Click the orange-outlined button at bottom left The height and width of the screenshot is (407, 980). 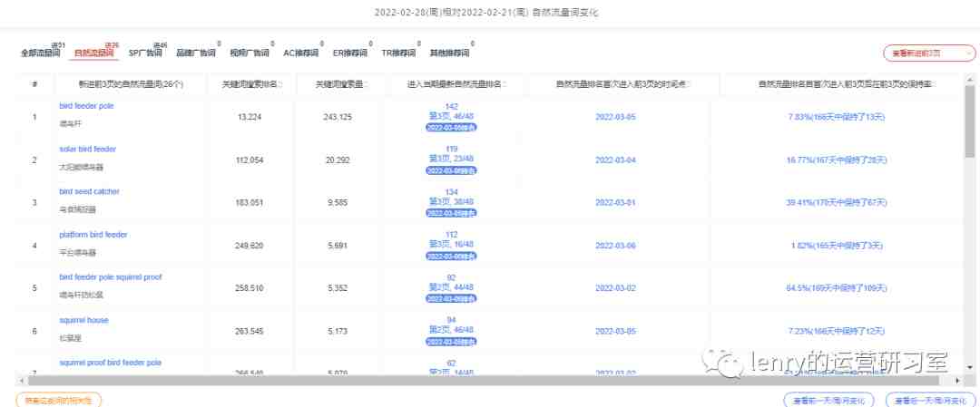tap(58, 400)
